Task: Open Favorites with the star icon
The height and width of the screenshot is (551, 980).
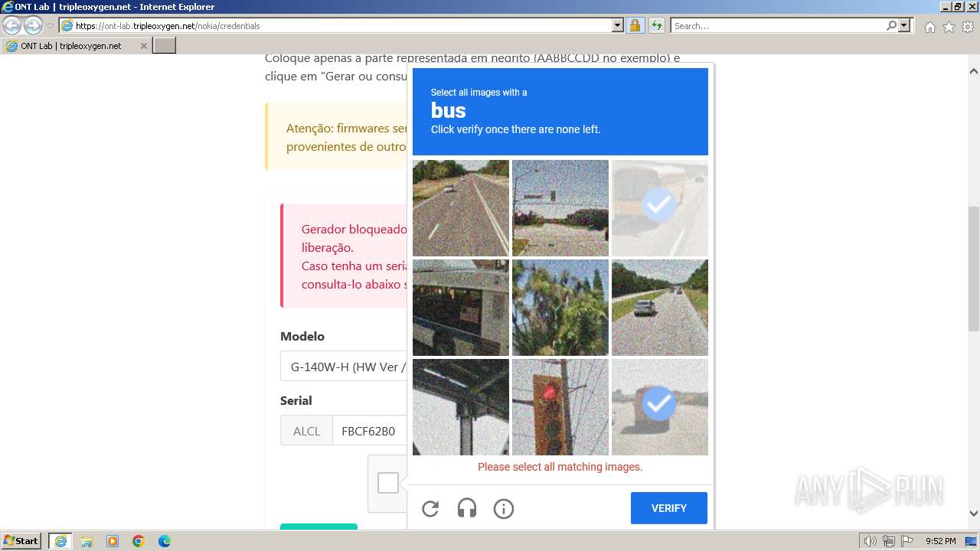Action: coord(949,27)
